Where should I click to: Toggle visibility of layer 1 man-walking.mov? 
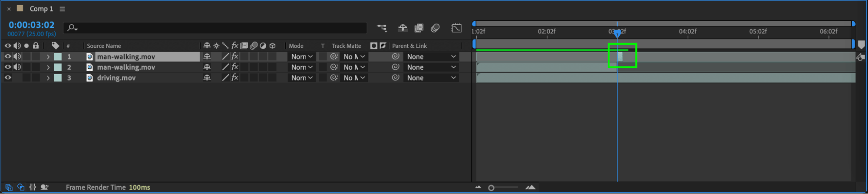point(8,56)
